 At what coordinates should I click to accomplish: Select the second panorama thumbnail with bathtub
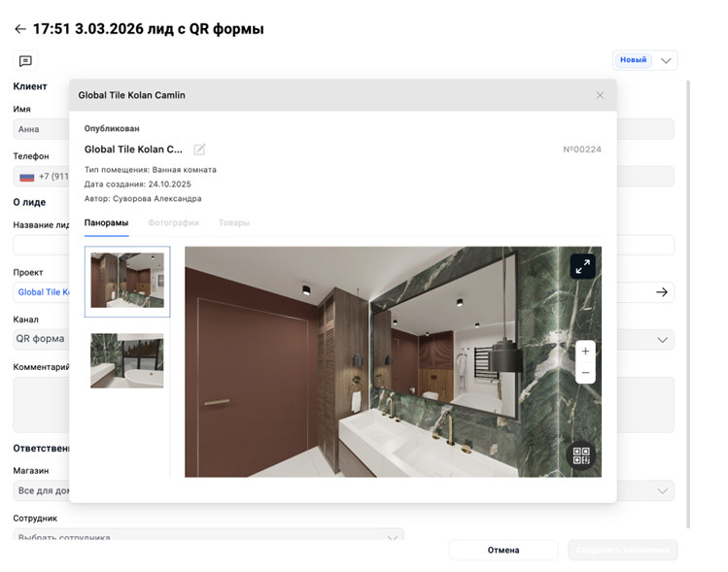click(126, 360)
